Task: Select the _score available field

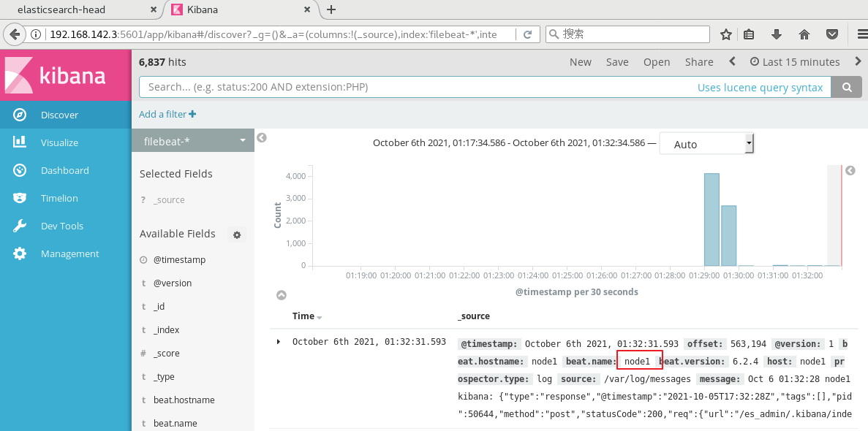Action: [x=167, y=353]
